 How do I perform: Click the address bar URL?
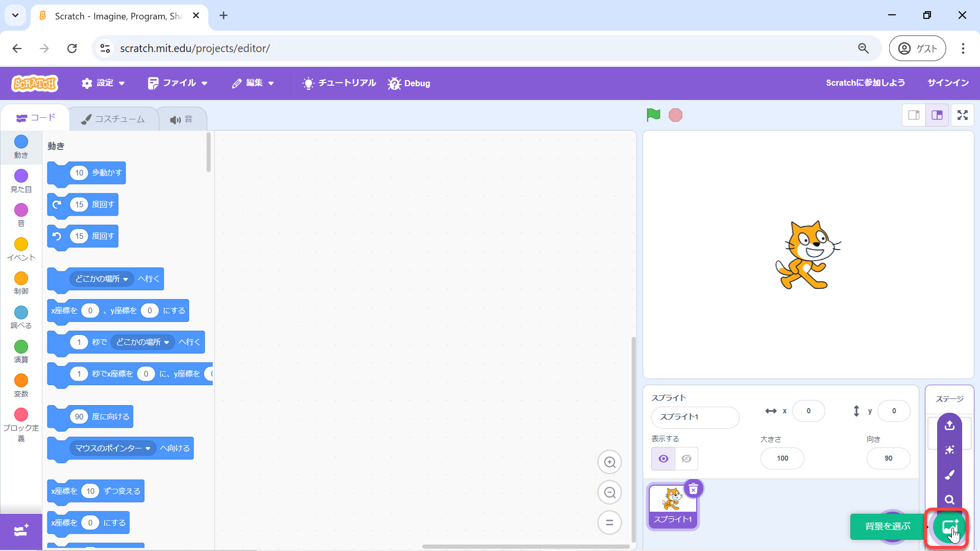coord(195,48)
